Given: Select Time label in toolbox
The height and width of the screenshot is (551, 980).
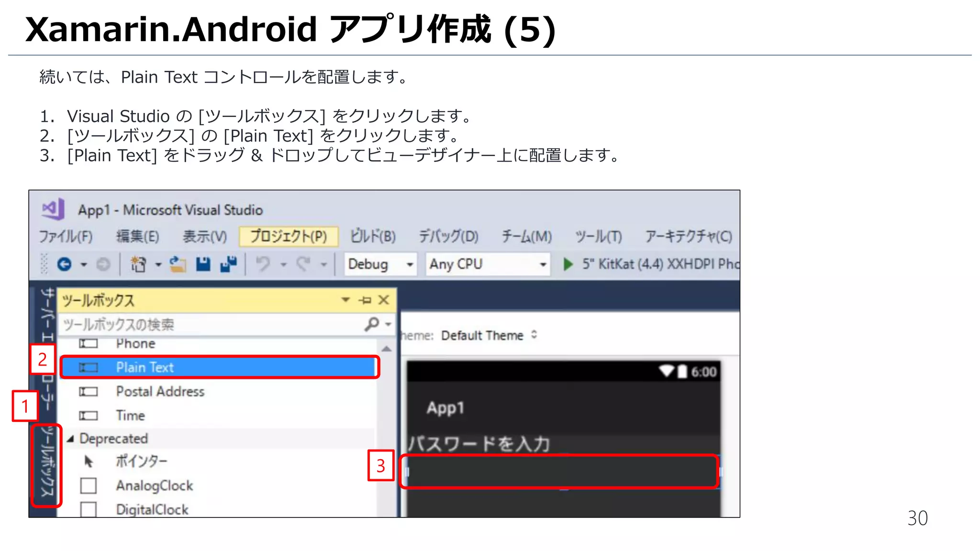Looking at the screenshot, I should 130,416.
